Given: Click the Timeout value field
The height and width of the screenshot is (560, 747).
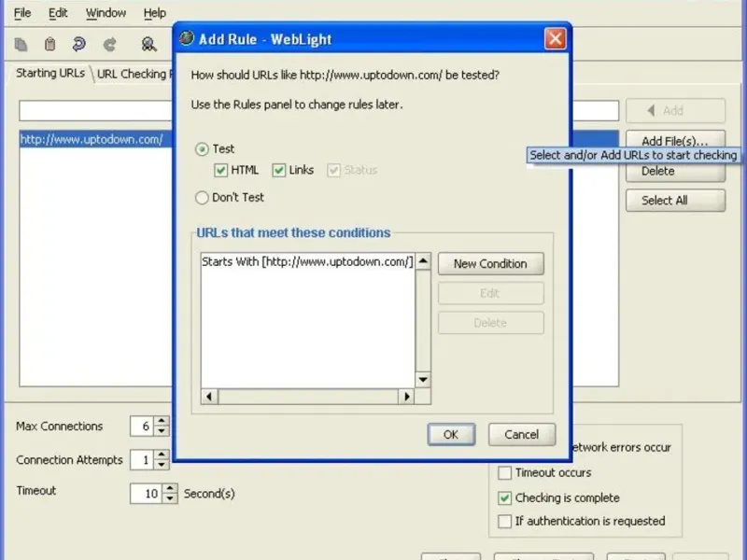Looking at the screenshot, I should click(x=147, y=494).
